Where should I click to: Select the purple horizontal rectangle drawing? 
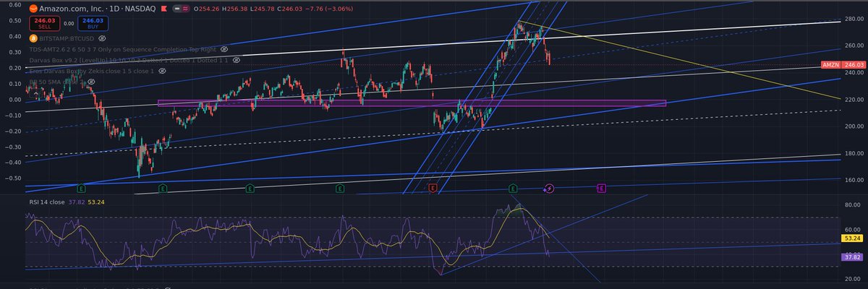[x=411, y=103]
